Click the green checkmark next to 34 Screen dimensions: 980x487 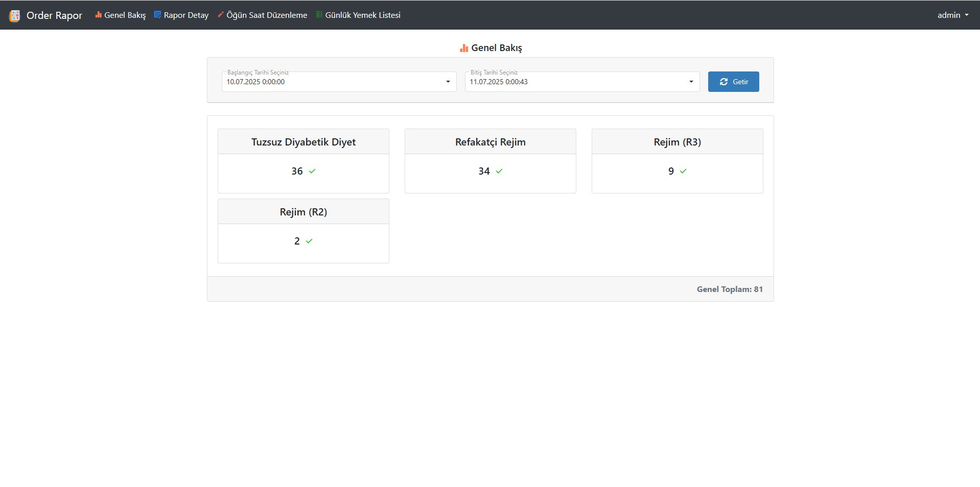[x=499, y=172]
